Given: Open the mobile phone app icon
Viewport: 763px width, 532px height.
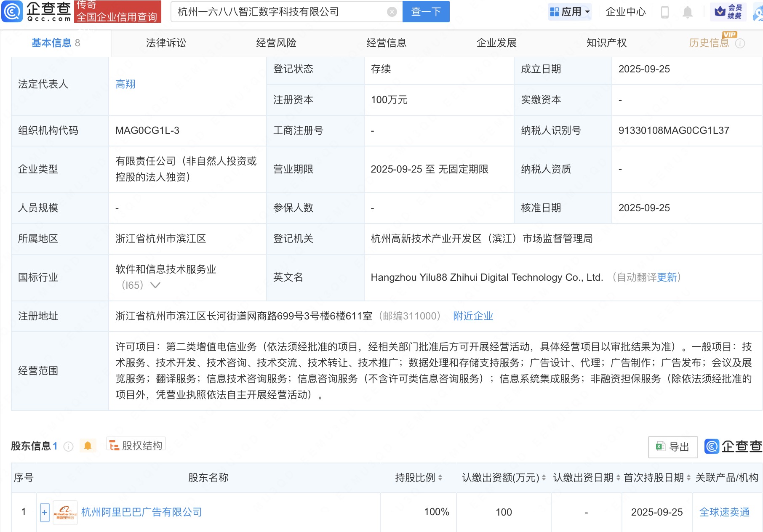Looking at the screenshot, I should [x=665, y=12].
